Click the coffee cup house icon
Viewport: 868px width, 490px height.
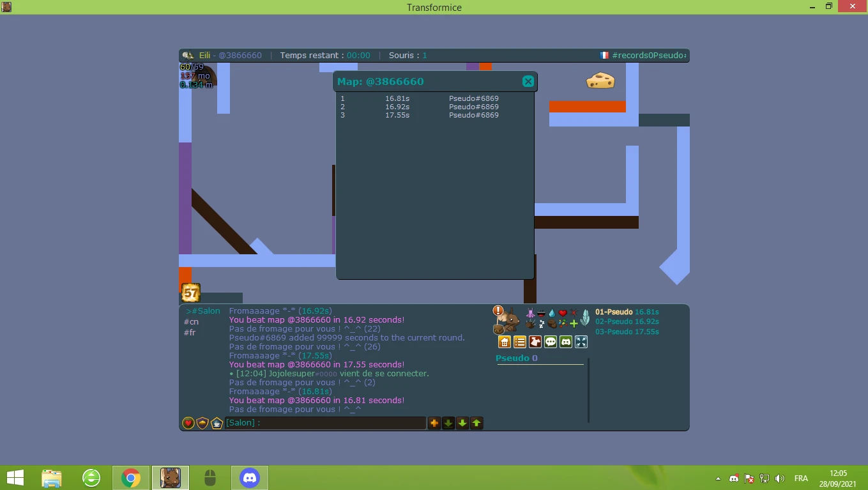[x=217, y=423]
